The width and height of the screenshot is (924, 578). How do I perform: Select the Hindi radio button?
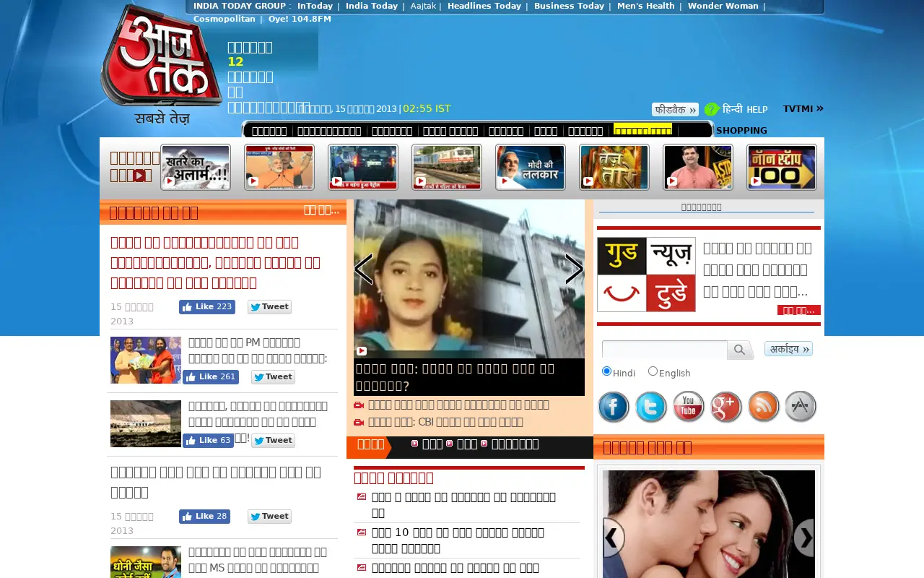tap(606, 371)
